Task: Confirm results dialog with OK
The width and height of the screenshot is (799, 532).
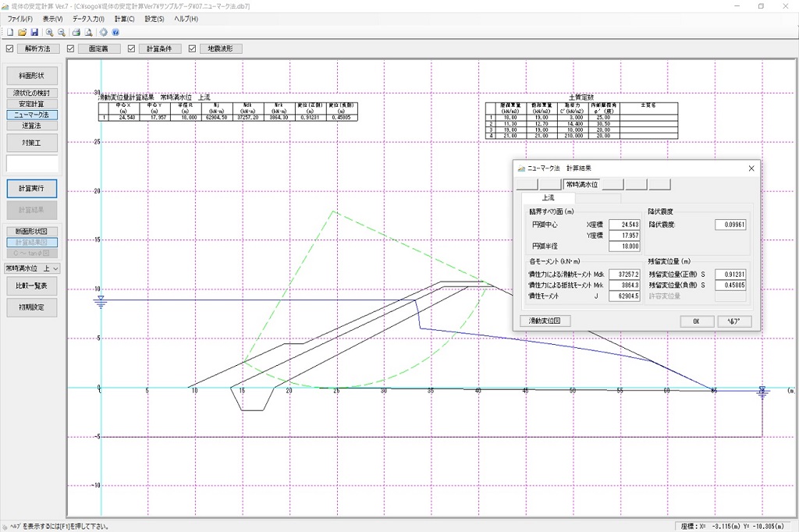Action: 696,321
